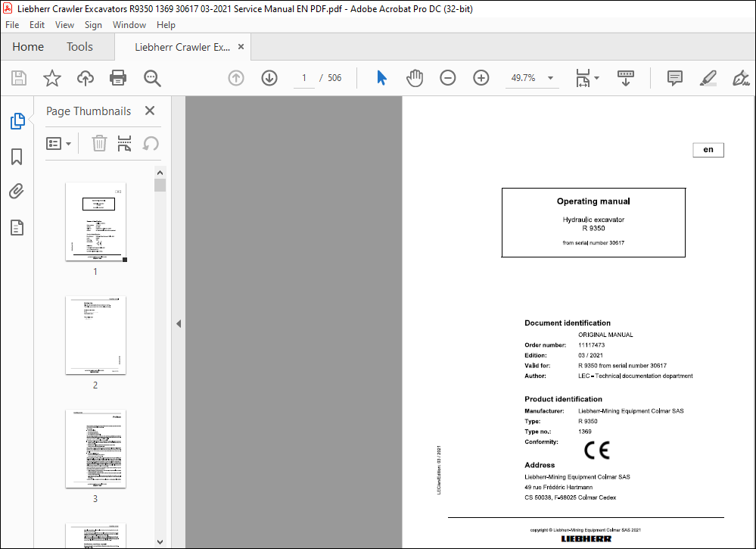The width and height of the screenshot is (756, 549).
Task: Click the 'ORIGINAL MANUAL' text
Action: 605,335
